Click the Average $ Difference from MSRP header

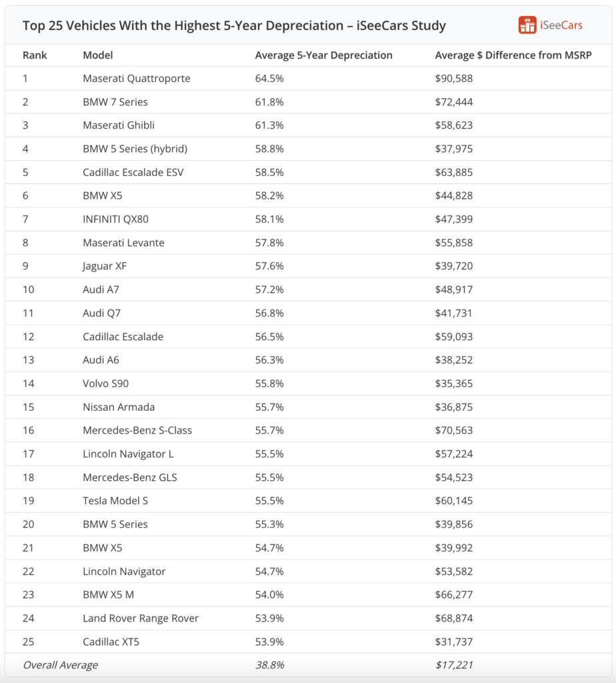pos(513,55)
